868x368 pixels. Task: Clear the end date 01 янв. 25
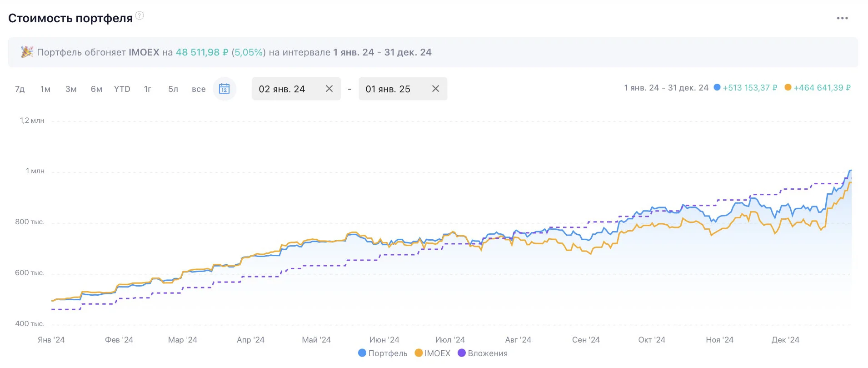(435, 89)
